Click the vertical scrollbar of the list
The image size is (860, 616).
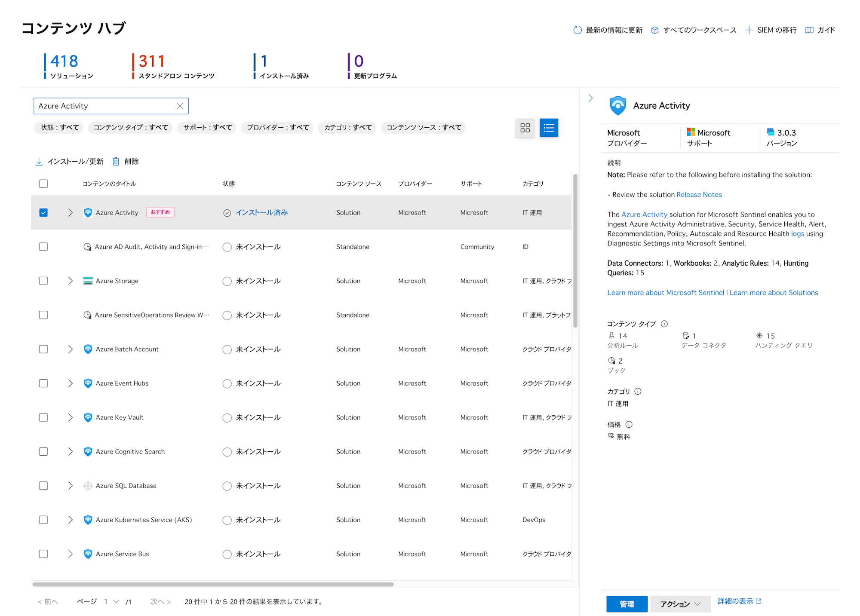[575, 251]
